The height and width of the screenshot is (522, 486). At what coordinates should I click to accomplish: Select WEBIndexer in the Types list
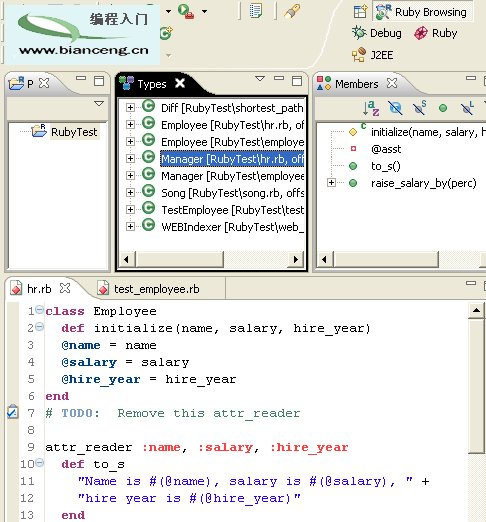coord(232,227)
